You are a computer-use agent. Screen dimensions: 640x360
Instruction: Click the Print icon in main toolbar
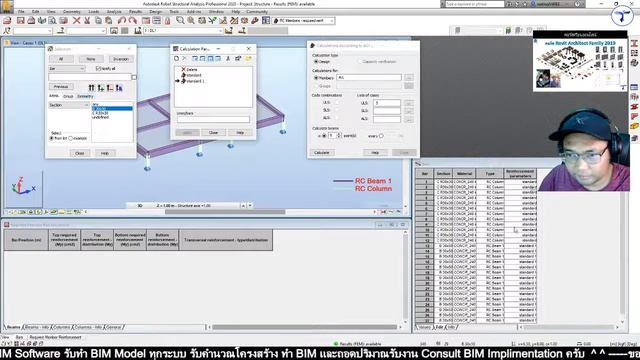tap(31, 20)
